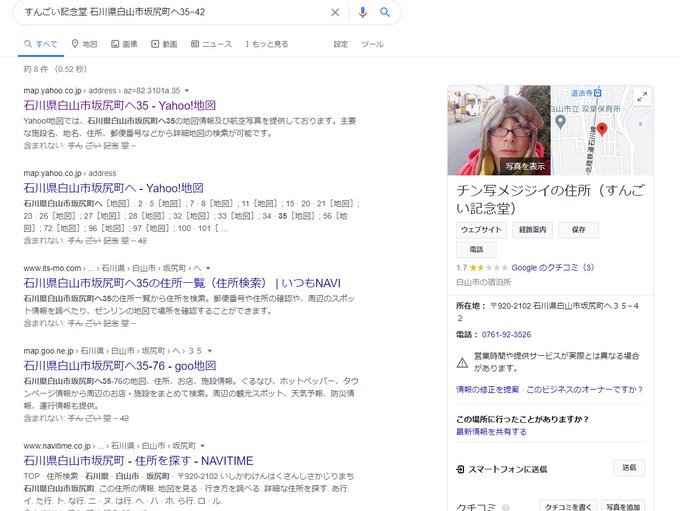Open 設定 search settings

[340, 44]
